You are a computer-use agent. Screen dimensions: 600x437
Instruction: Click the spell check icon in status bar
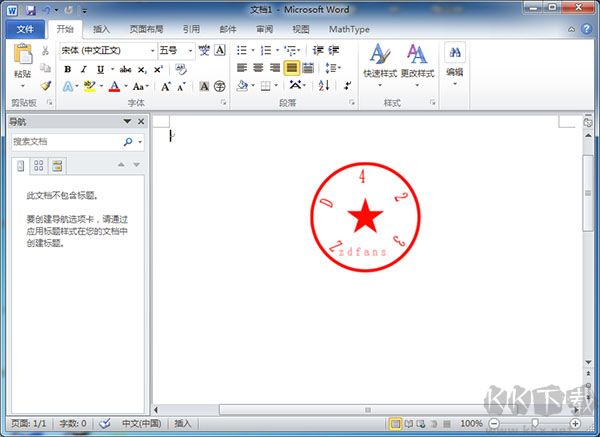[105, 424]
